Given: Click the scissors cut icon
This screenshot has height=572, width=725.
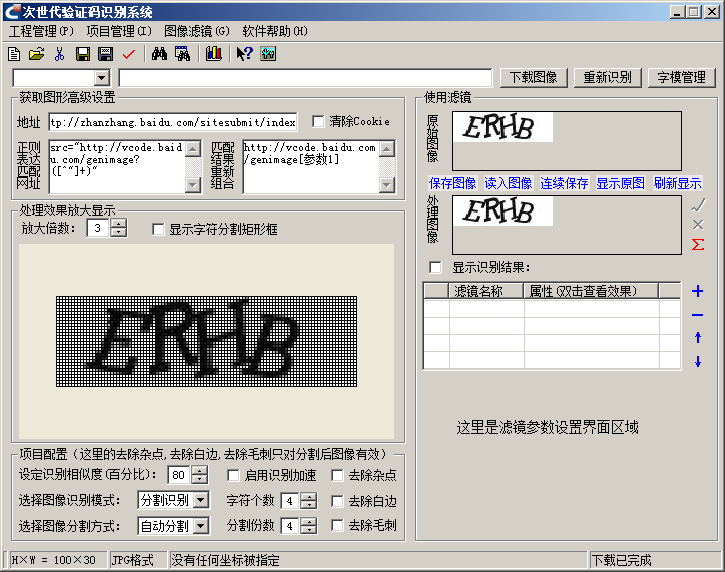Looking at the screenshot, I should (59, 54).
